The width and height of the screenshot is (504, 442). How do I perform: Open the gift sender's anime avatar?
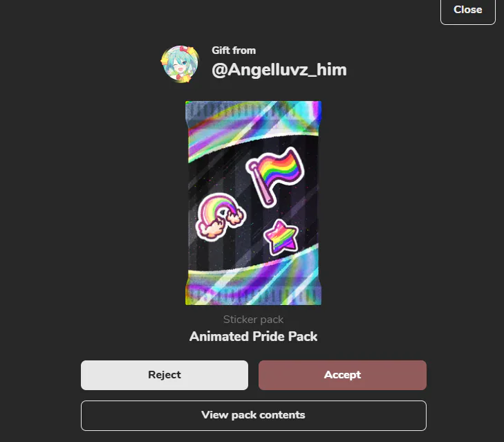coord(179,64)
